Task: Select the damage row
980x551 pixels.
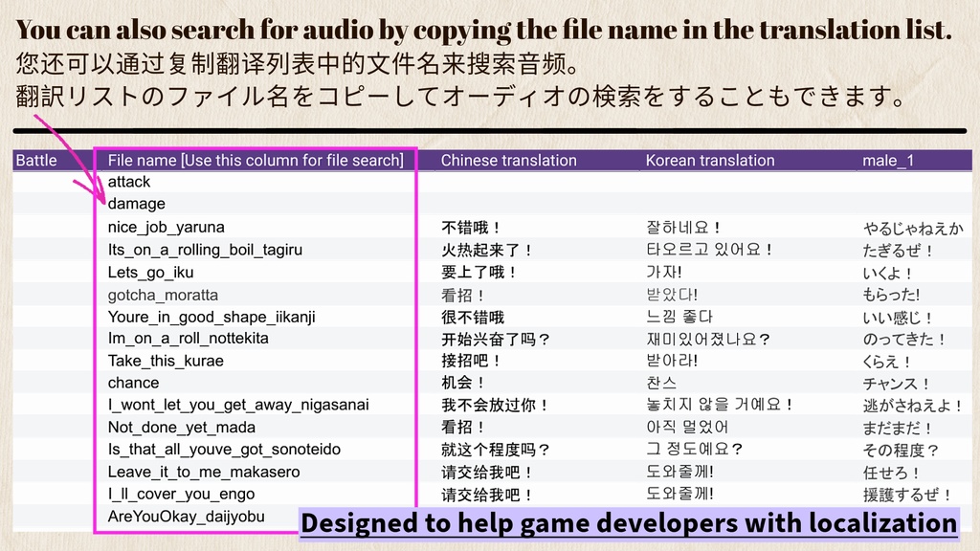Action: pos(134,203)
